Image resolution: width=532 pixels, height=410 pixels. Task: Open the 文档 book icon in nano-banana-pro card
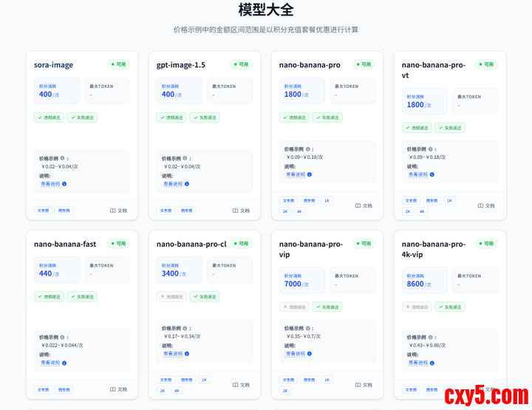point(358,206)
